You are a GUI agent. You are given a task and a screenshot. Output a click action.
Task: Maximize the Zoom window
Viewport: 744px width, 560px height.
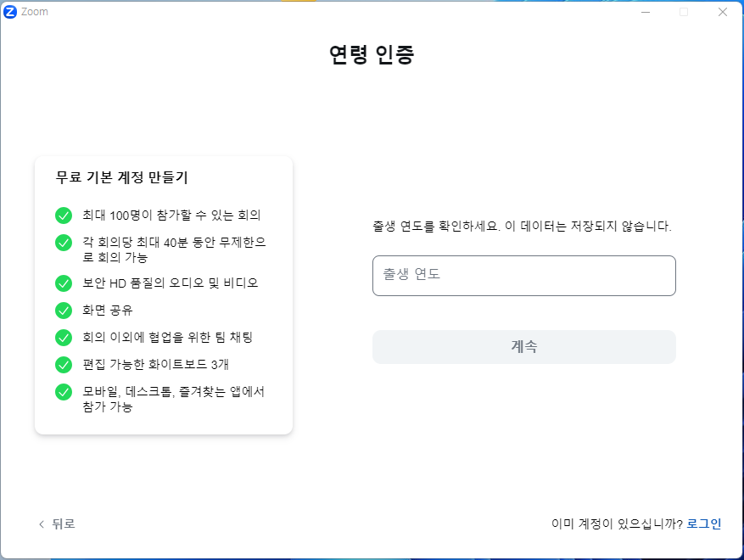coord(685,11)
